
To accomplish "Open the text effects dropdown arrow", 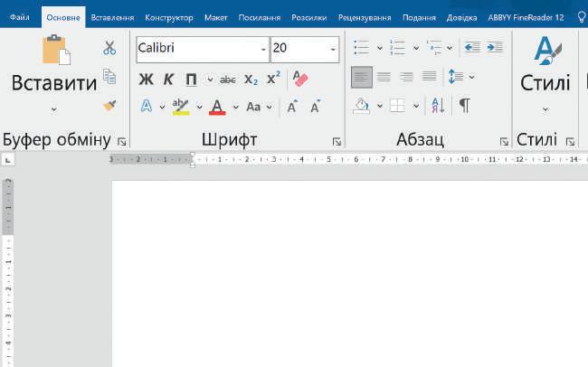I will pyautogui.click(x=162, y=107).
